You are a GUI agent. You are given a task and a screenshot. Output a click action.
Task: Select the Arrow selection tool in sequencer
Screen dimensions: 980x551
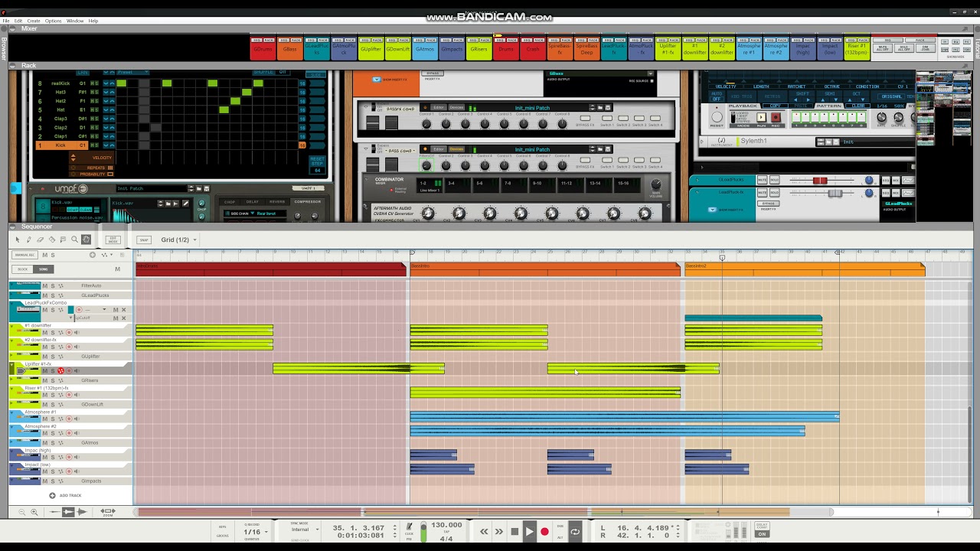coord(18,240)
